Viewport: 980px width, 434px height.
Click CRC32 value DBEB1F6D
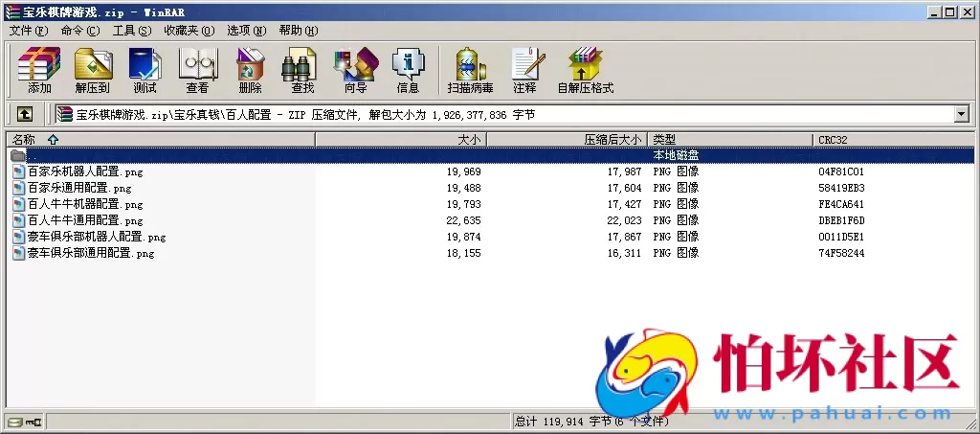point(841,220)
